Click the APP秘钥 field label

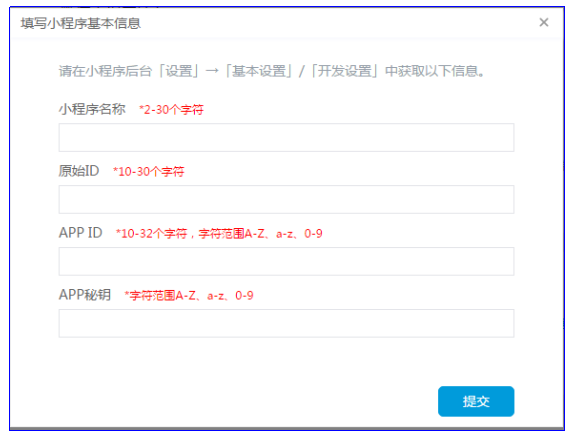[85, 295]
